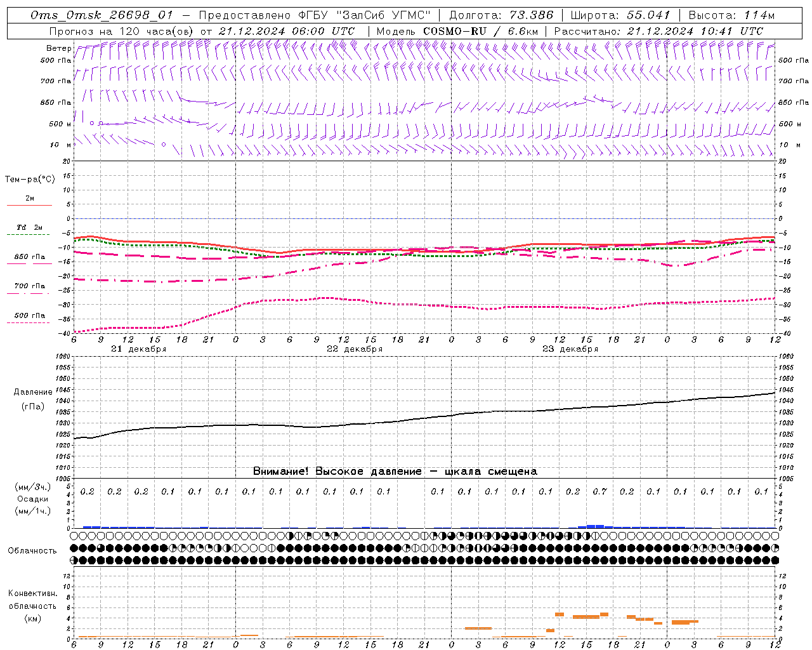This screenshot has width=812, height=650.
Task: Click the Ветер wind panel label
Action: 58,48
